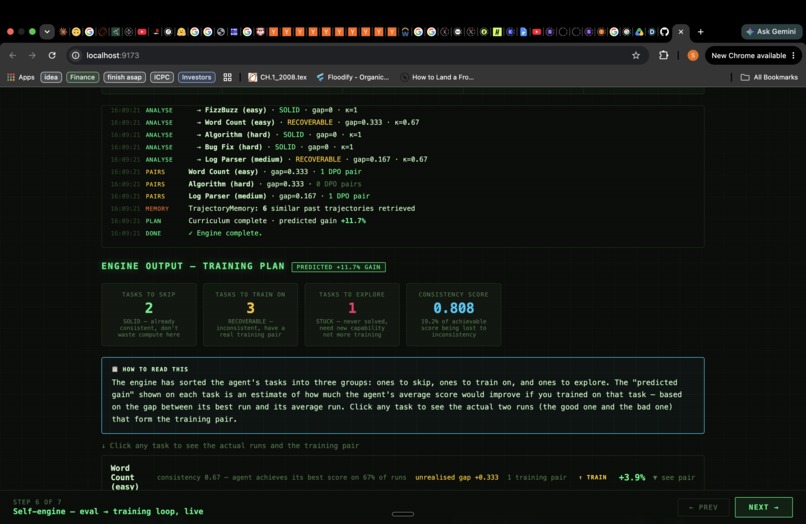Click Curriculum complete predicted gain line

pos(237,221)
